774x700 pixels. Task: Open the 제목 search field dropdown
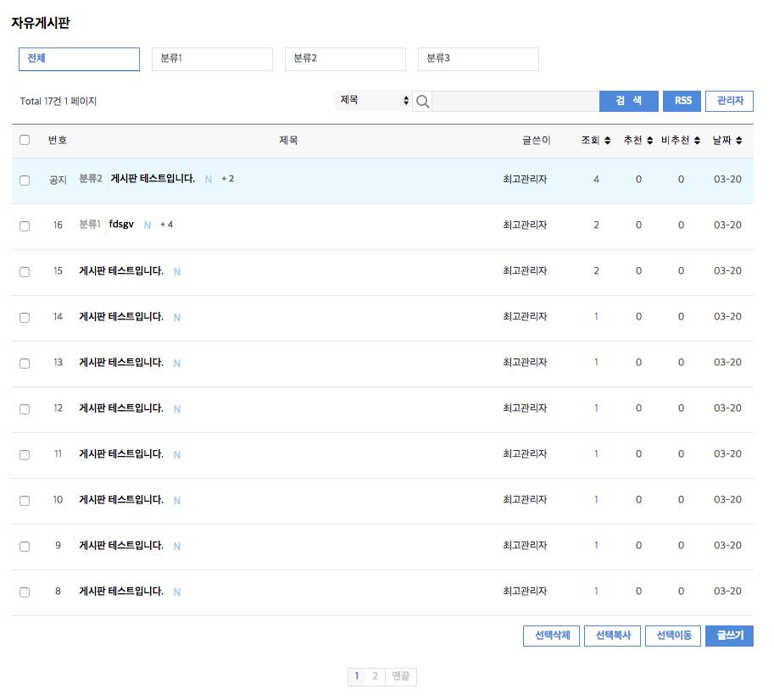(x=373, y=101)
